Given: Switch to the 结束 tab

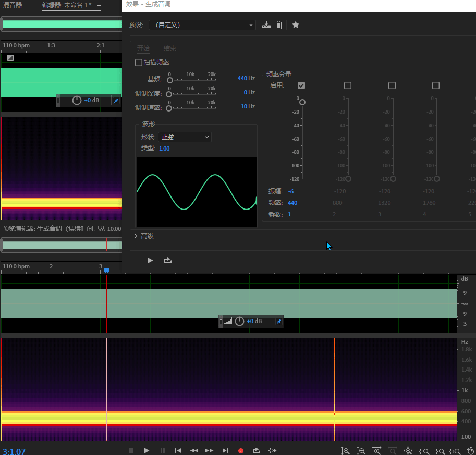Looking at the screenshot, I should tap(169, 48).
